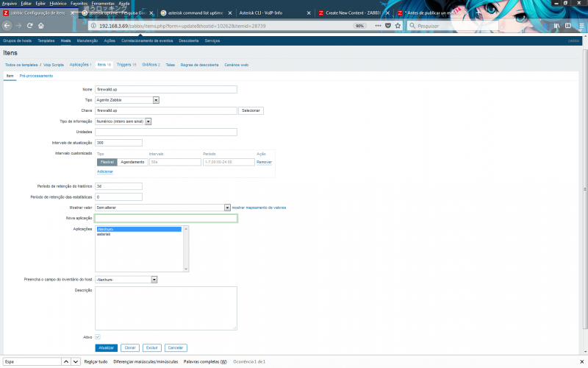Close the Asterisk CLI - VoIP-Info tab

[x=309, y=13]
